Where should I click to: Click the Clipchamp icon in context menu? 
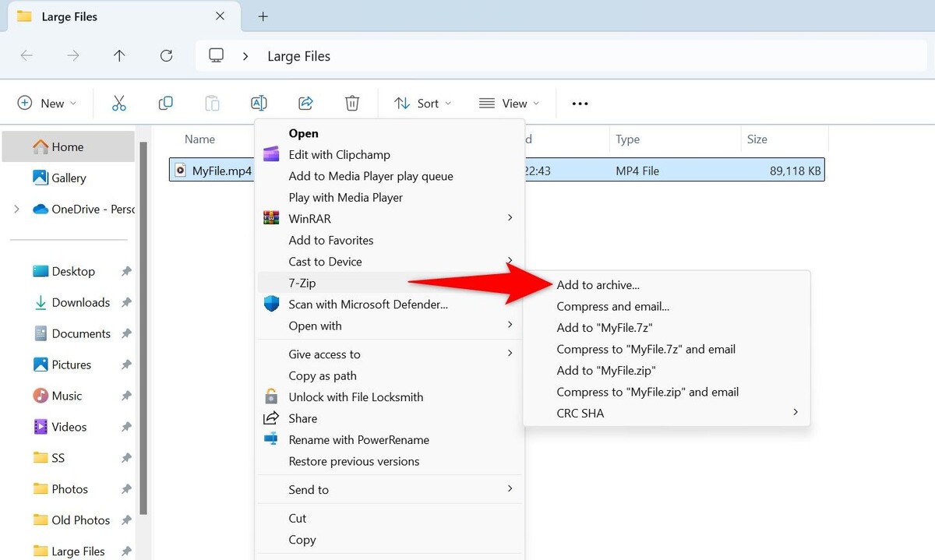tap(271, 154)
